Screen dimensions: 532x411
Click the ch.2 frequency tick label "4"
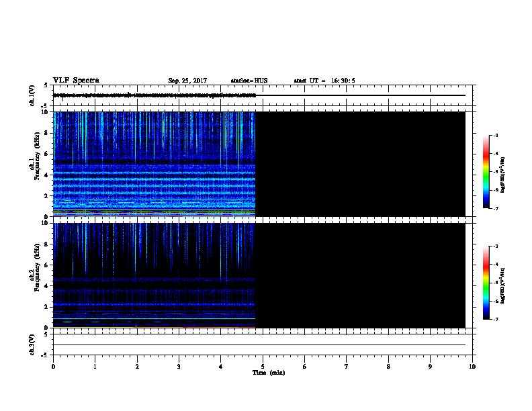pos(47,286)
